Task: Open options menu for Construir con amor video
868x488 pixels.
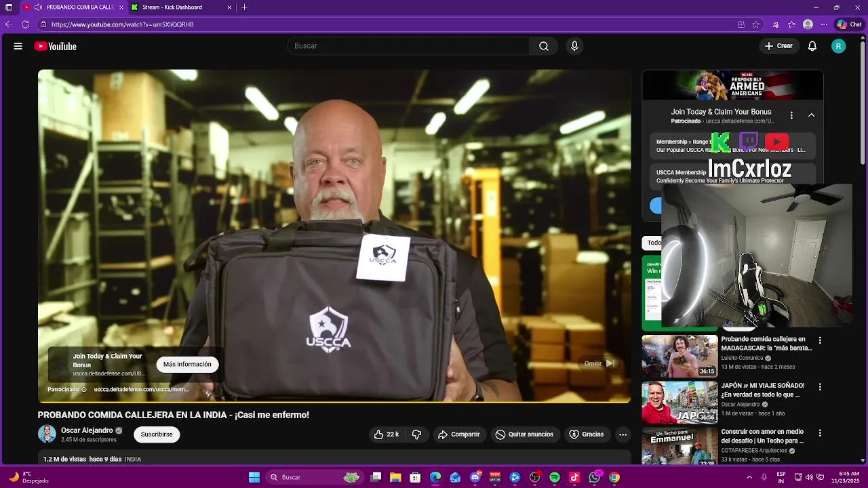Action: click(820, 433)
